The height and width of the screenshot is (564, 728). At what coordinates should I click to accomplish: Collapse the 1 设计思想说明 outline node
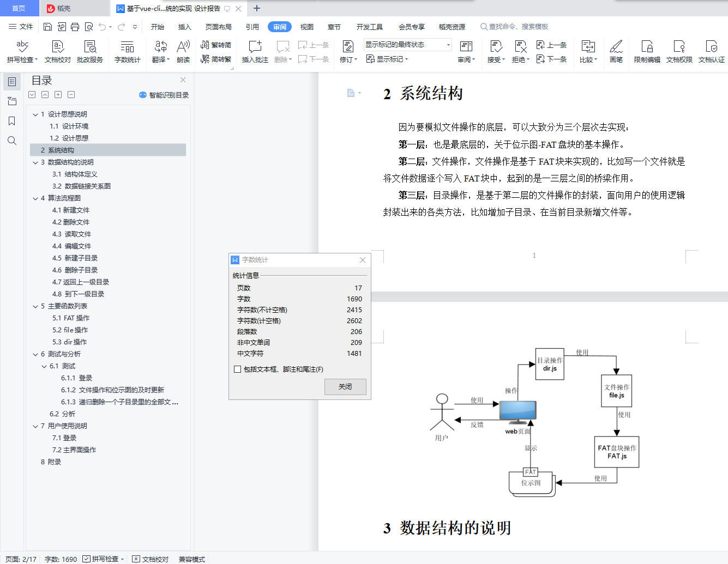[x=35, y=114]
